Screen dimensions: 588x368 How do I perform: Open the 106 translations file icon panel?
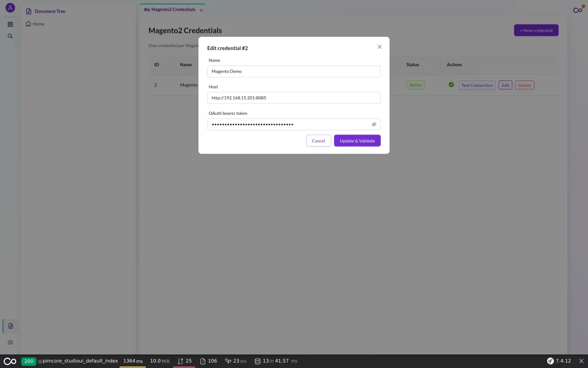coord(209,361)
